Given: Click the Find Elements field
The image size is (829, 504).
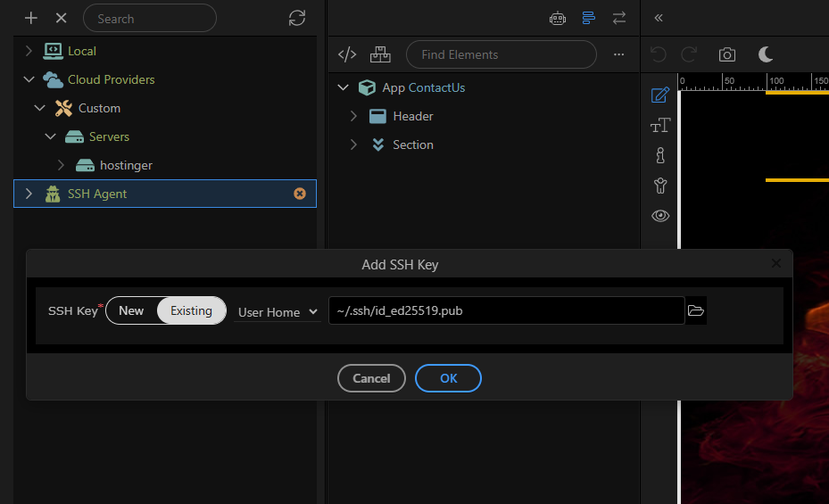Looking at the screenshot, I should pos(502,54).
